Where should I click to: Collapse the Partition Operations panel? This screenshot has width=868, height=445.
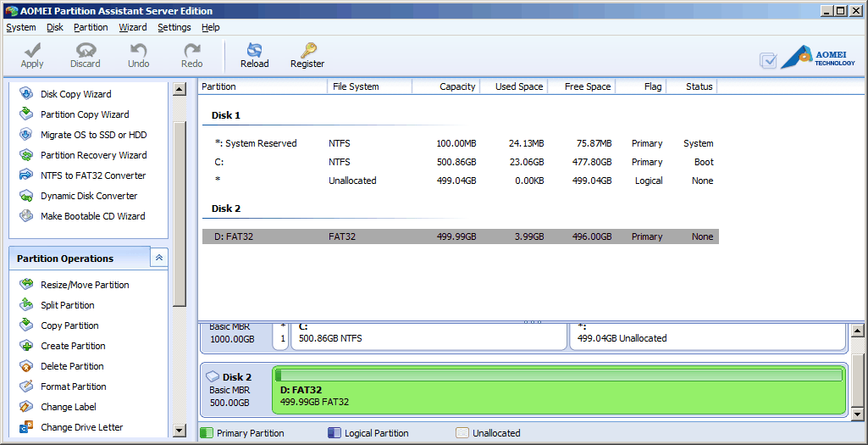159,258
